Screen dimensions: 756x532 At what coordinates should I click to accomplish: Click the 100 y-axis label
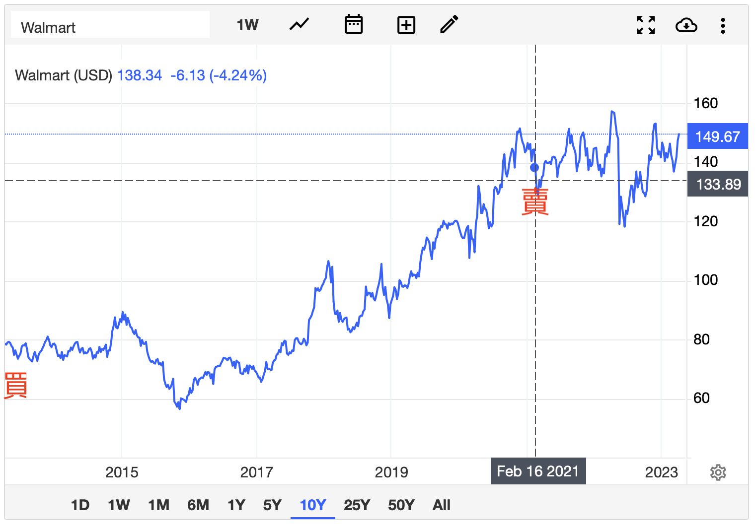[x=706, y=280]
